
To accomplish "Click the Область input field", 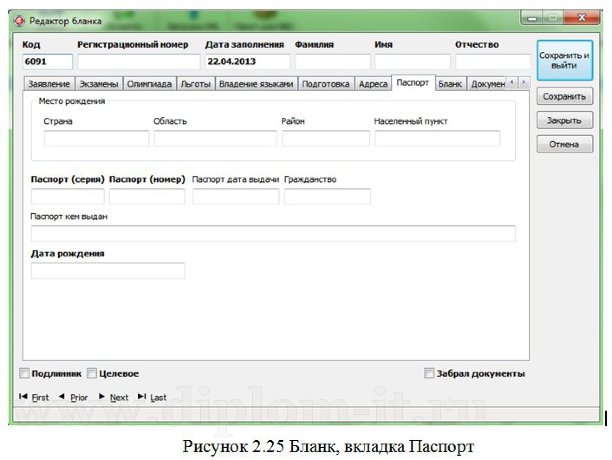I will point(215,139).
